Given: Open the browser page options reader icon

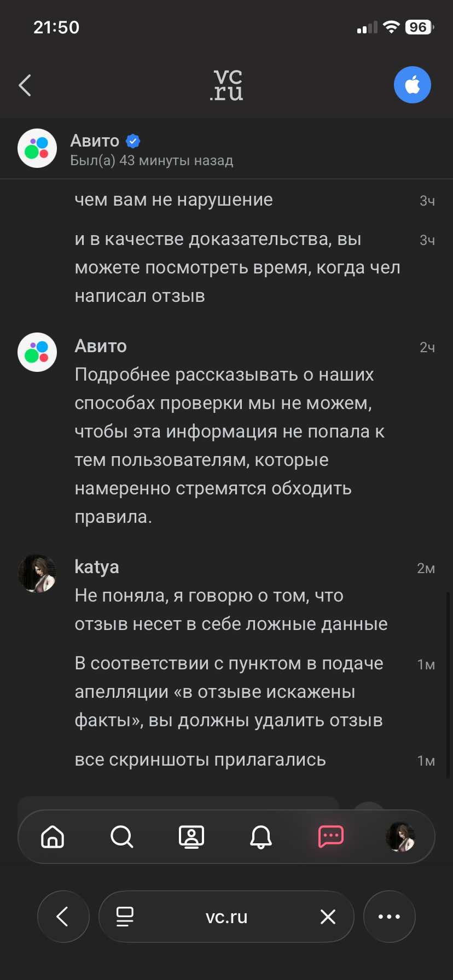Looking at the screenshot, I should click(x=125, y=917).
